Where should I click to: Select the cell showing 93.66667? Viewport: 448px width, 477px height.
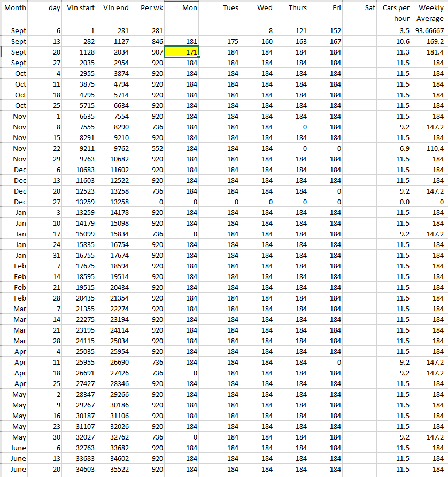click(430, 31)
